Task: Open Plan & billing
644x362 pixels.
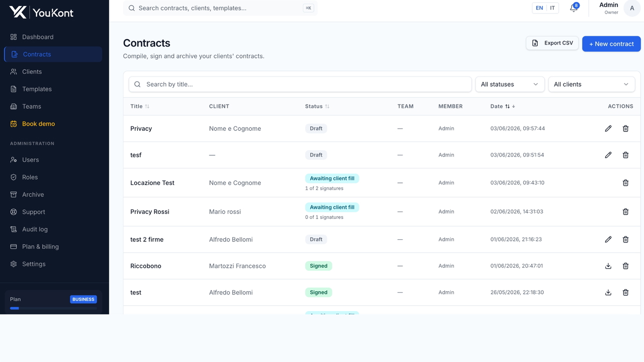Action: click(53, 247)
